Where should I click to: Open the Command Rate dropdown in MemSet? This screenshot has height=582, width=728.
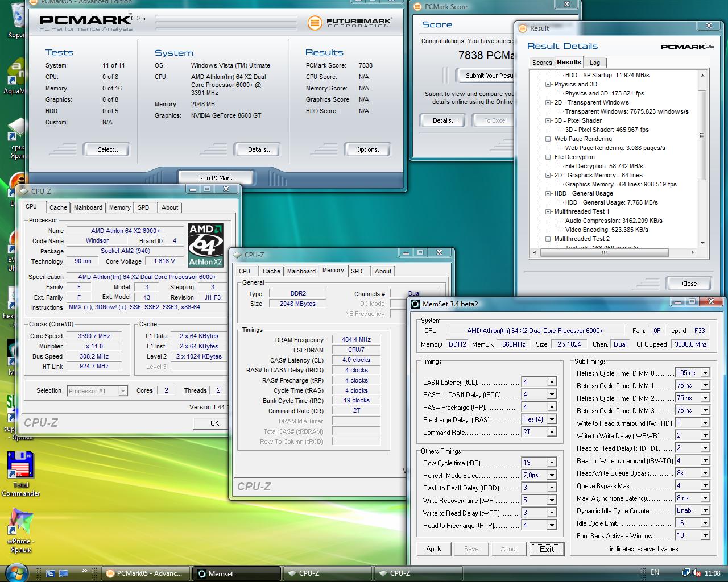(x=552, y=432)
